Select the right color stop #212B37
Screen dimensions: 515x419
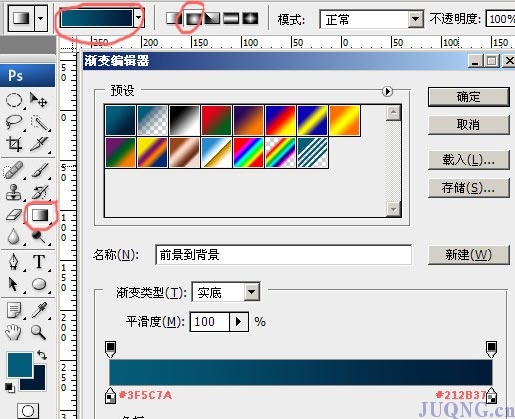[491, 395]
